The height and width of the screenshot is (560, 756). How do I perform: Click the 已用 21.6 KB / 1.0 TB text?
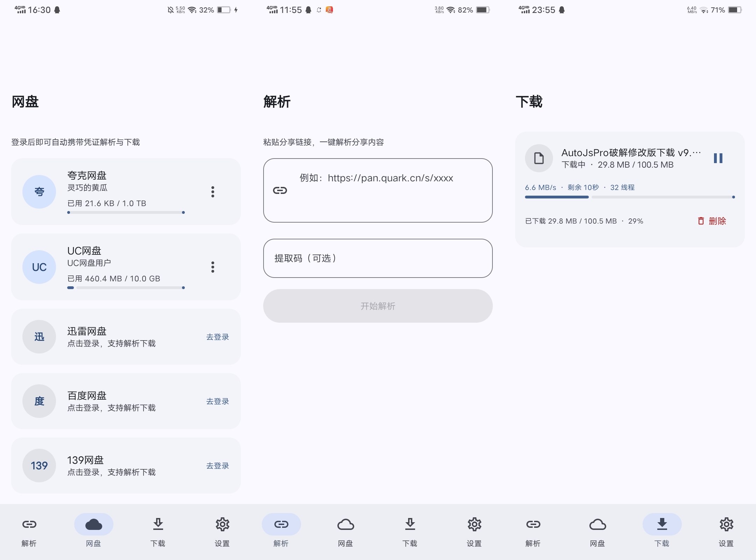click(107, 203)
